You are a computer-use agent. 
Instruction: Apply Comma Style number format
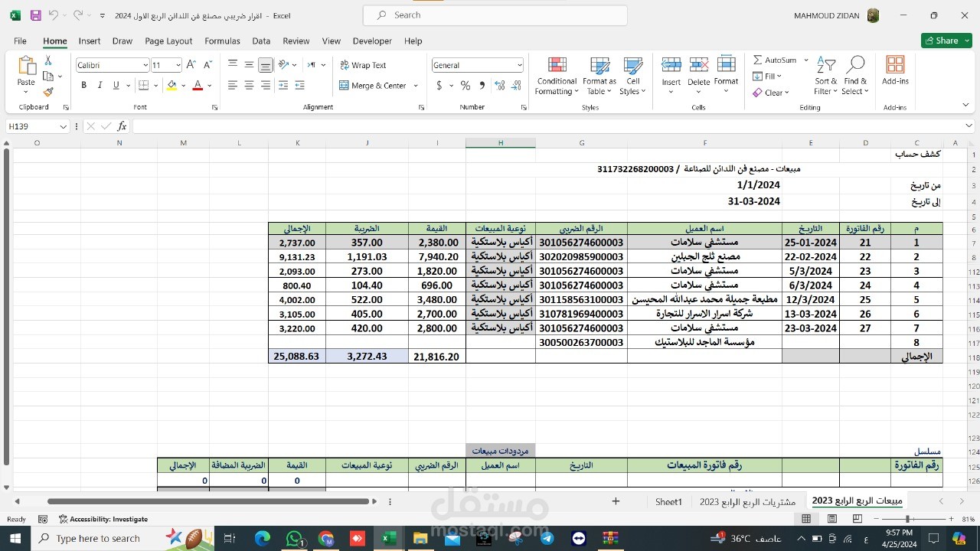point(482,86)
